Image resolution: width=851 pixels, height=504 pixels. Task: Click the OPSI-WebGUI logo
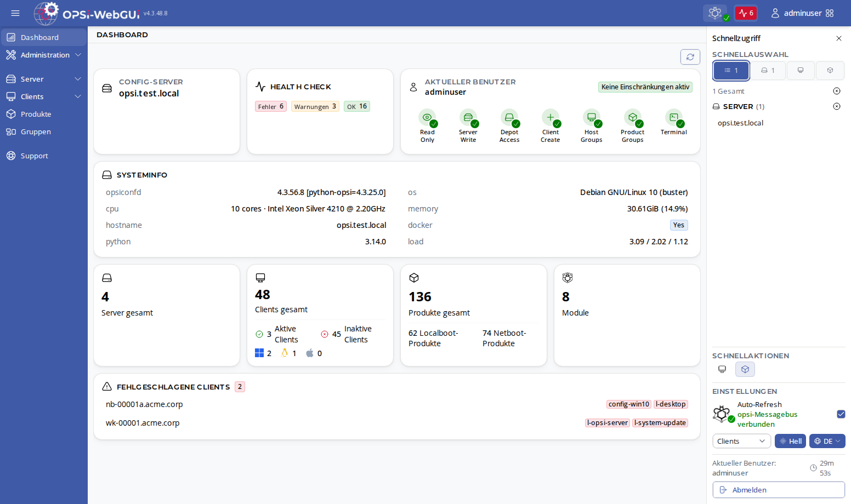click(x=87, y=13)
